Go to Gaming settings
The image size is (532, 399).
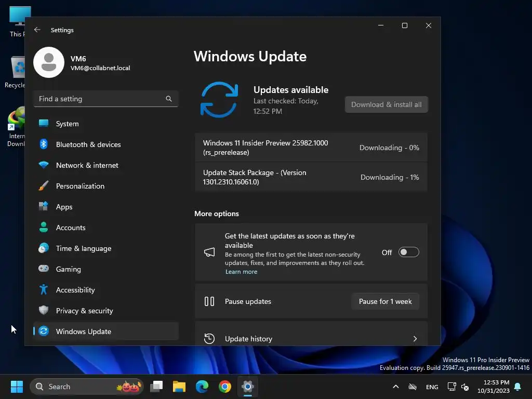pos(106,269)
